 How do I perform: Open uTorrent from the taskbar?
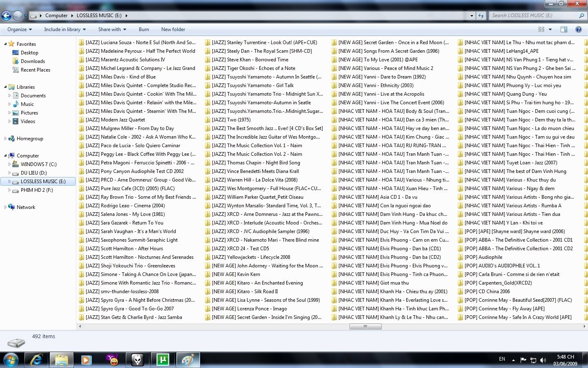pos(163,360)
